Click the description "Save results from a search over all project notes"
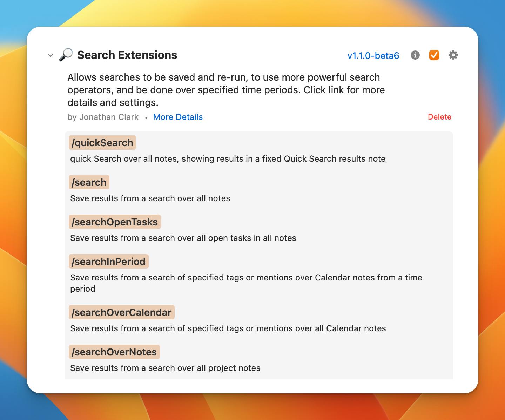The image size is (505, 420). (165, 368)
